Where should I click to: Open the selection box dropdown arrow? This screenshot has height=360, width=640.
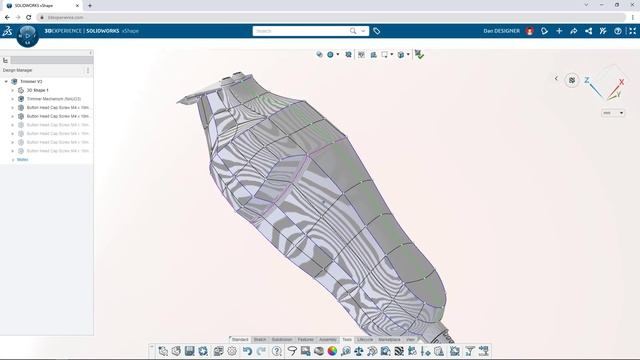coord(392,54)
